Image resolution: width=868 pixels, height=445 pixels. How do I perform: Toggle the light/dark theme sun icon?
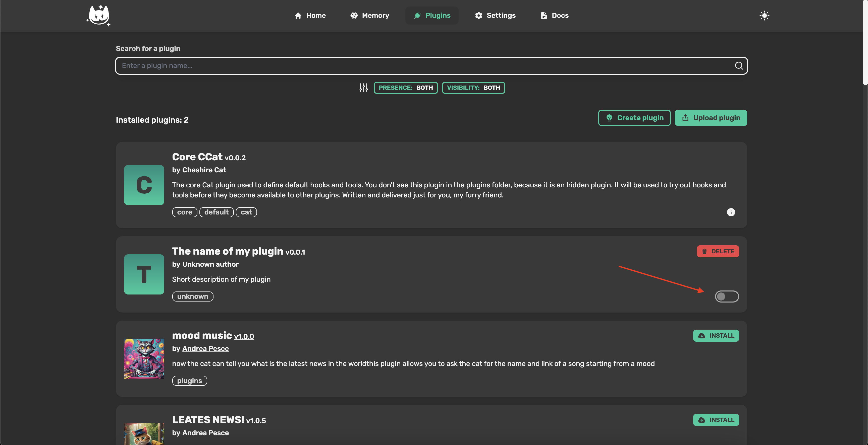(764, 16)
